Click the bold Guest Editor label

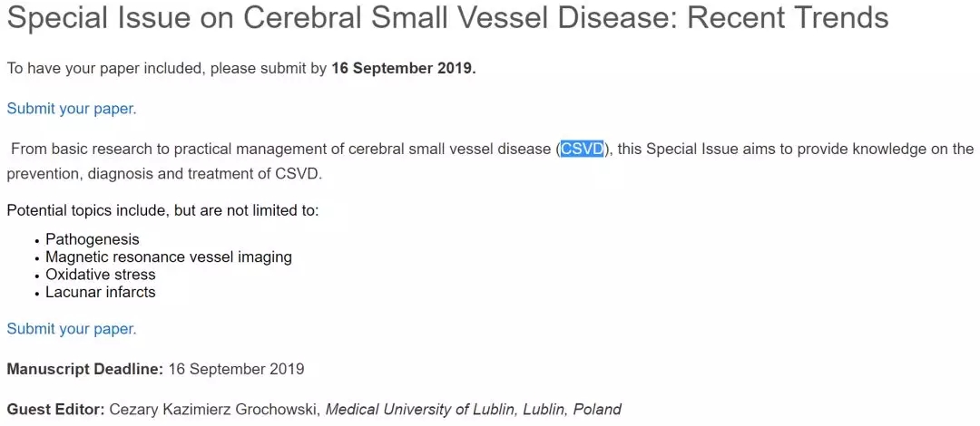pyautogui.click(x=55, y=410)
